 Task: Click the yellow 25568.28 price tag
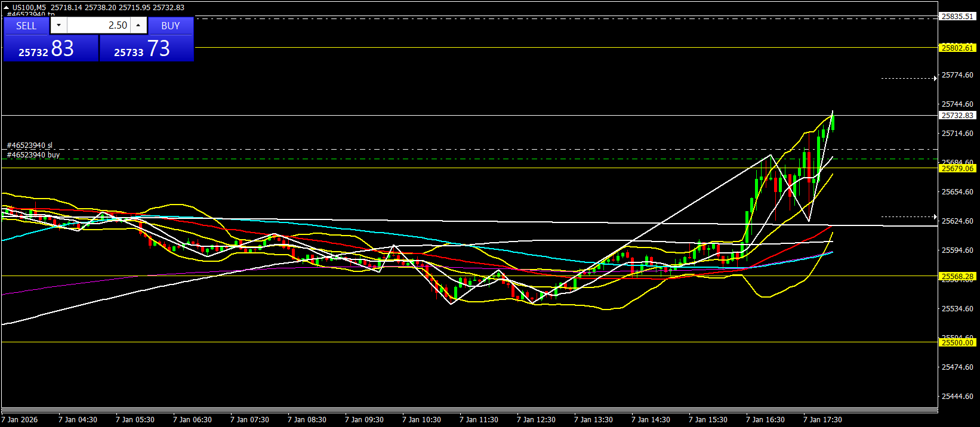point(957,277)
